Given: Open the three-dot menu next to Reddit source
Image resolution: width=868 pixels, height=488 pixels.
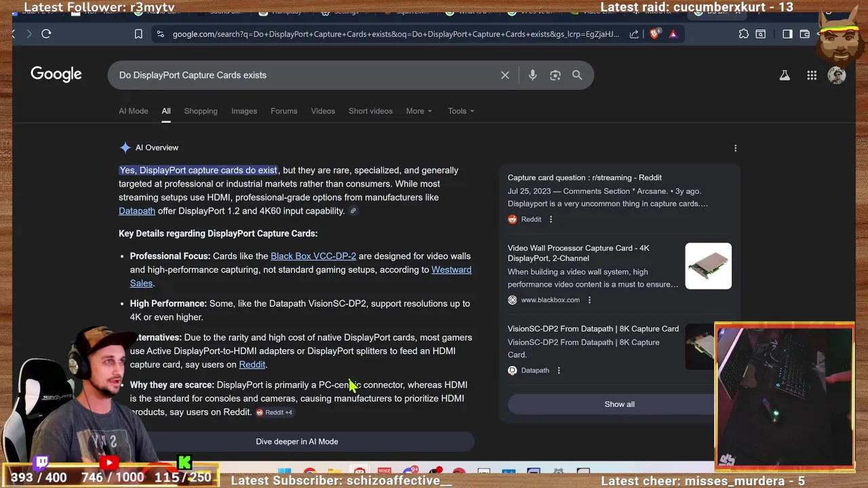Looking at the screenshot, I should coord(551,219).
